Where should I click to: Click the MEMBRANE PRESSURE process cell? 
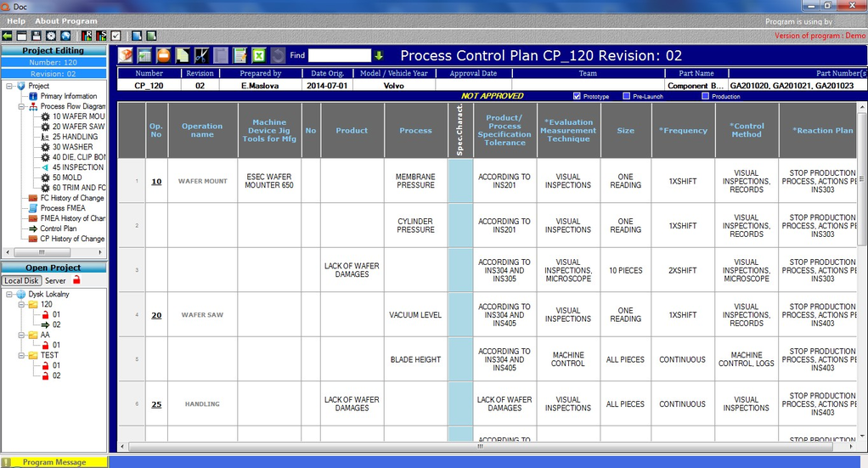(x=415, y=181)
